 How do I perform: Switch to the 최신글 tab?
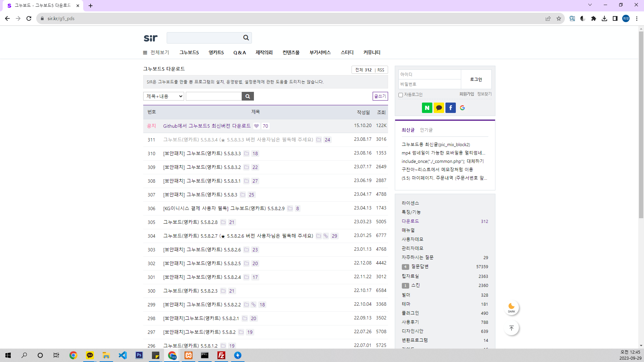[x=408, y=130]
